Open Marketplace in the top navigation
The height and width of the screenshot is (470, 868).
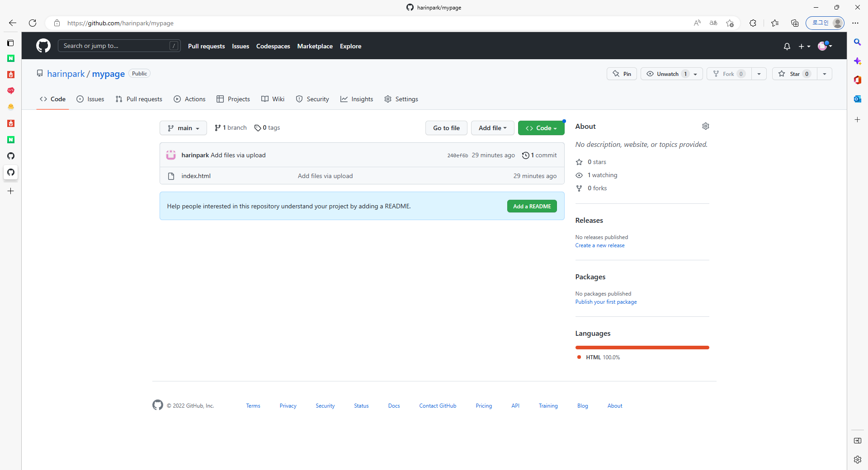(x=315, y=46)
